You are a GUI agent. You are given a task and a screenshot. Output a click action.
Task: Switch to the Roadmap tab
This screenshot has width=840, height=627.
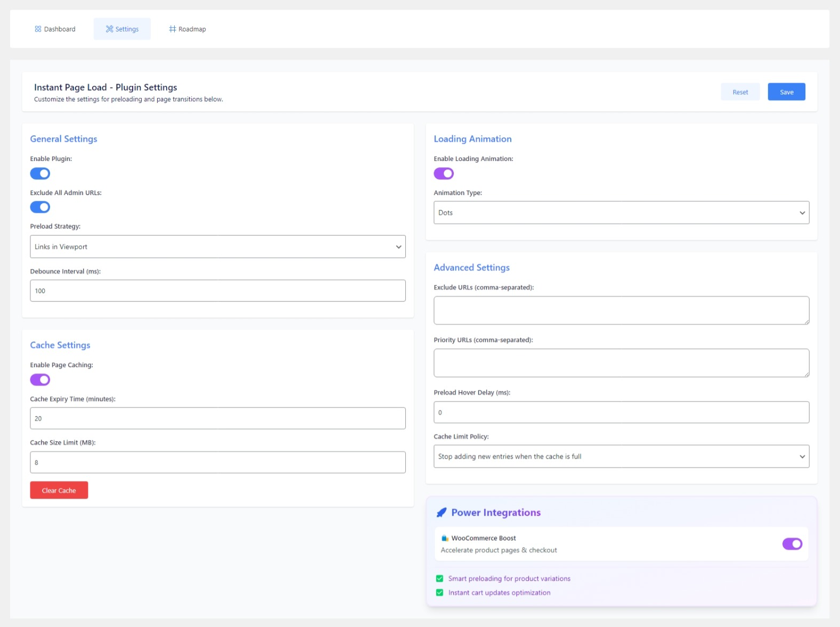[187, 29]
